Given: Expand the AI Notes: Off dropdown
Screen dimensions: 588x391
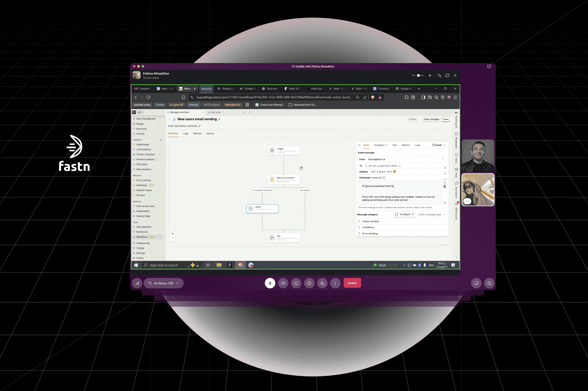Looking at the screenshot, I should 163,283.
